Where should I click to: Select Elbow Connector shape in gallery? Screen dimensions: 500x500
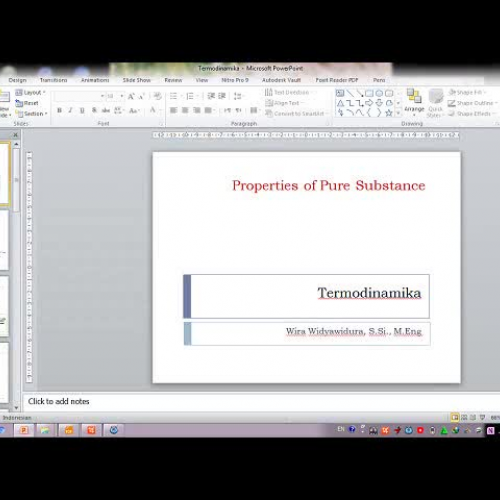coord(350,103)
